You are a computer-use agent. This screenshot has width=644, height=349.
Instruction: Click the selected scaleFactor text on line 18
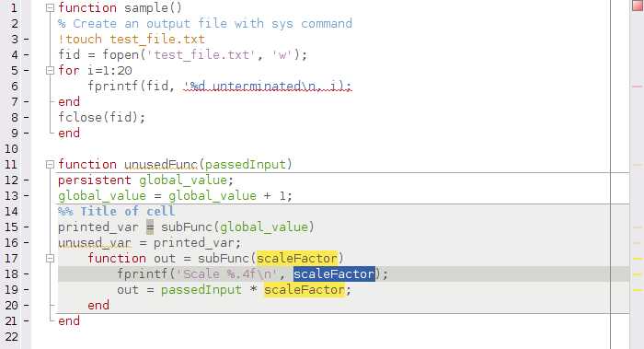pos(334,273)
